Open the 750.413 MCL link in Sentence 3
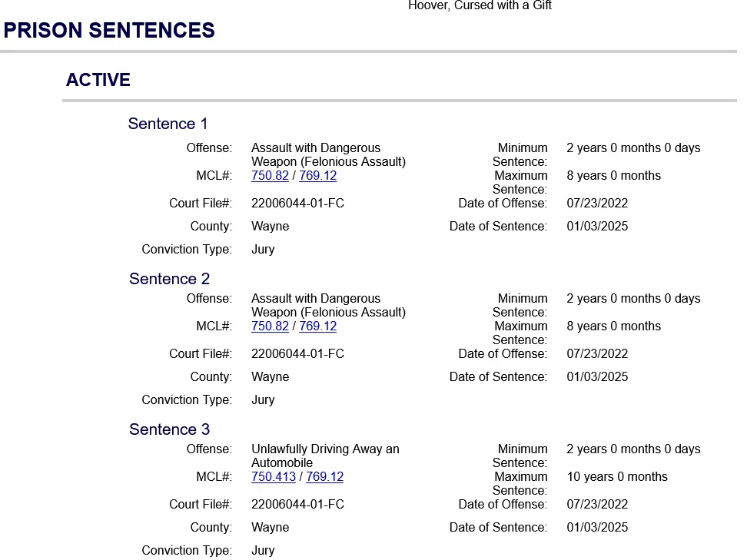 tap(273, 477)
